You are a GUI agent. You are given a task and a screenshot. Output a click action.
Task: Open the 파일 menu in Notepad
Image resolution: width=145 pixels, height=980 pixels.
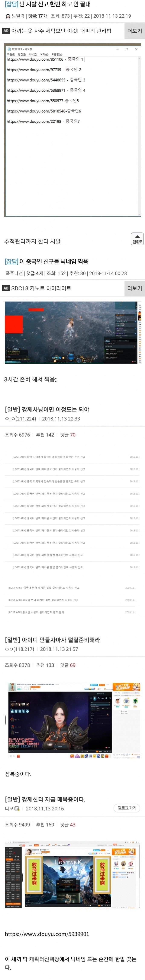point(11,54)
